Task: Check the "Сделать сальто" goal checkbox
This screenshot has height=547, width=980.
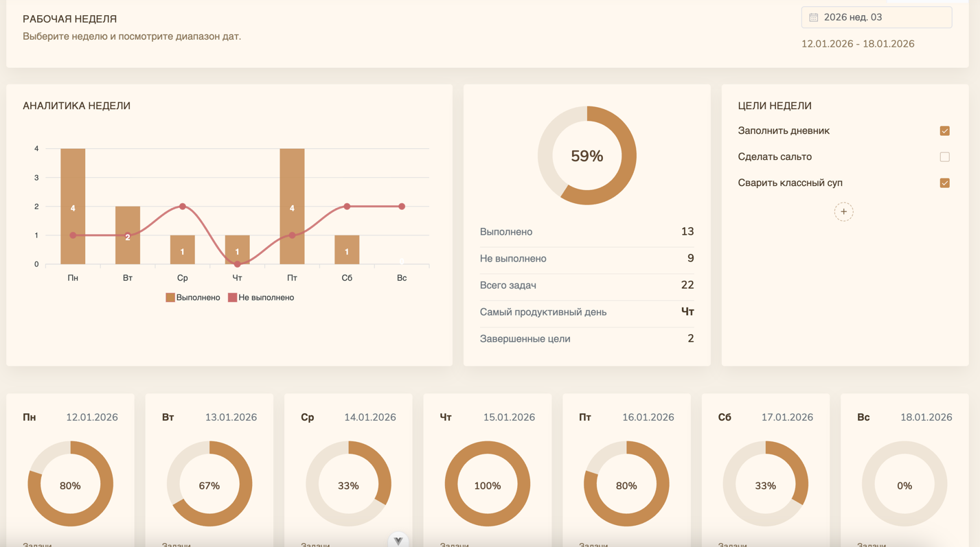Action: [944, 157]
